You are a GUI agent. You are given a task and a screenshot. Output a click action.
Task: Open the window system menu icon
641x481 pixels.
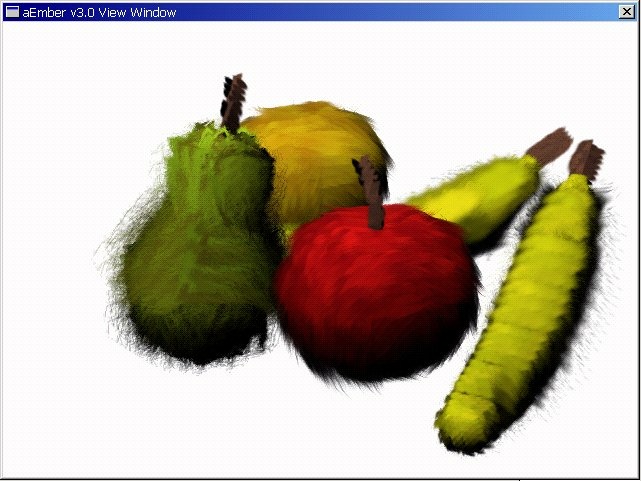point(13,12)
